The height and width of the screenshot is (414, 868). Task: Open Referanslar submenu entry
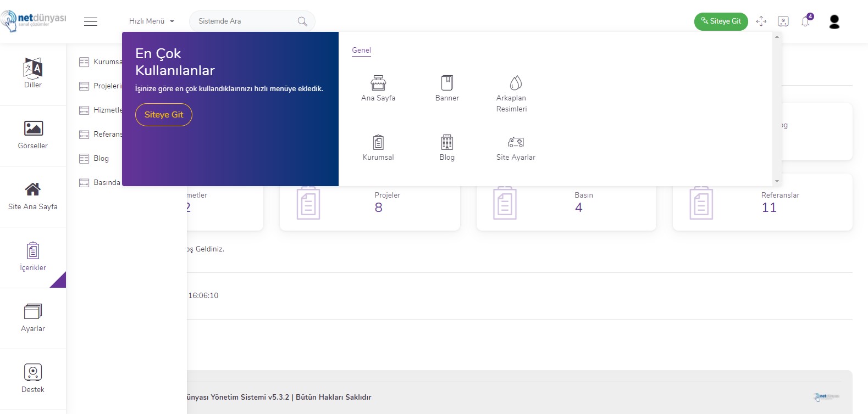pos(100,135)
